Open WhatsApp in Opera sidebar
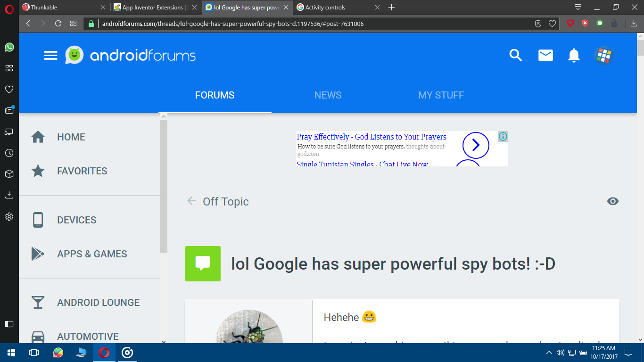The image size is (644, 362). pyautogui.click(x=9, y=47)
